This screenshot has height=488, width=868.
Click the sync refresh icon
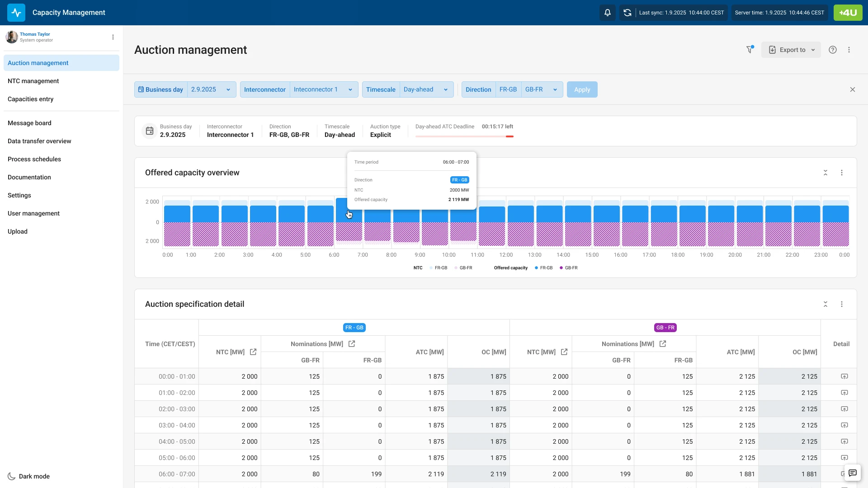point(627,13)
